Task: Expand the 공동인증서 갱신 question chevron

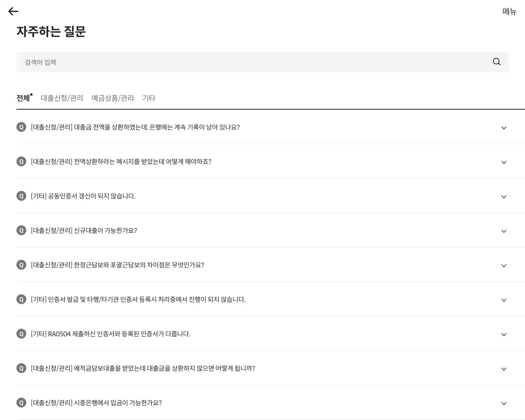Action: (x=504, y=197)
